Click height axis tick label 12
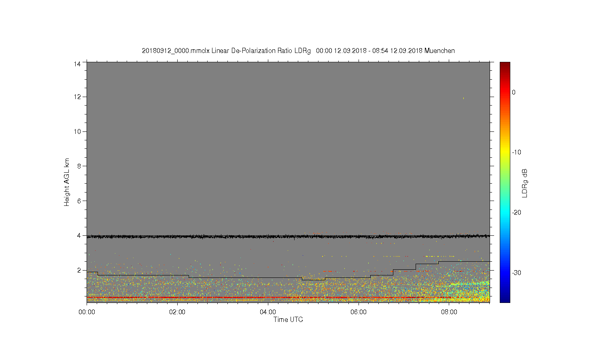The image size is (607, 364). tap(77, 97)
